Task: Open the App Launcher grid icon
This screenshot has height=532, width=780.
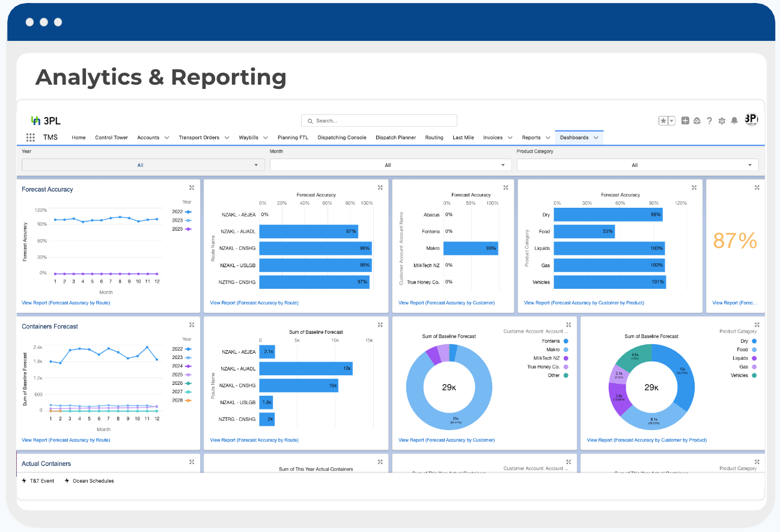Action: (x=30, y=138)
